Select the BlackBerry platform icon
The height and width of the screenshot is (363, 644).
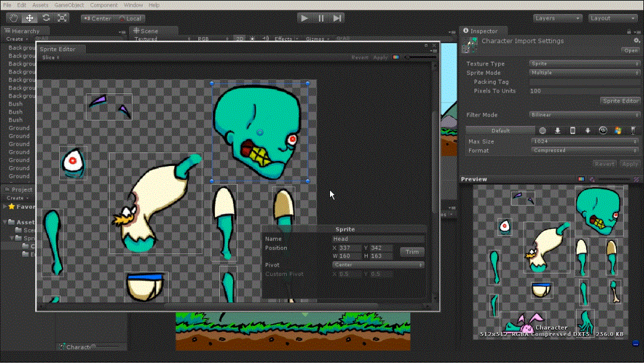coord(603,130)
